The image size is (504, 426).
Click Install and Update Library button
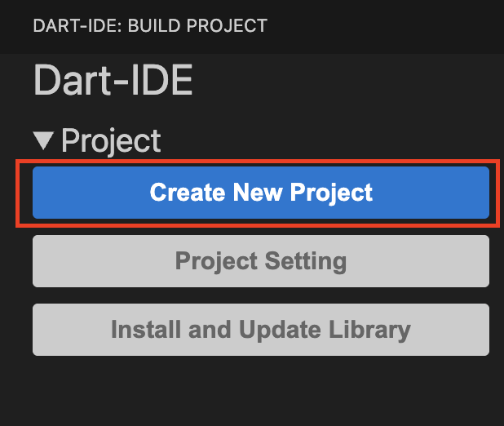pyautogui.click(x=261, y=330)
